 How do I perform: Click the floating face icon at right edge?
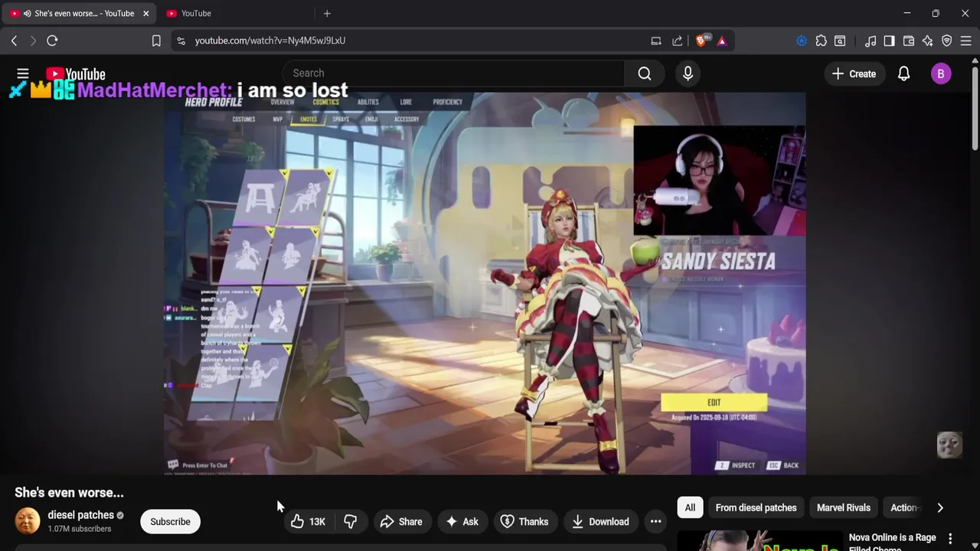(949, 445)
